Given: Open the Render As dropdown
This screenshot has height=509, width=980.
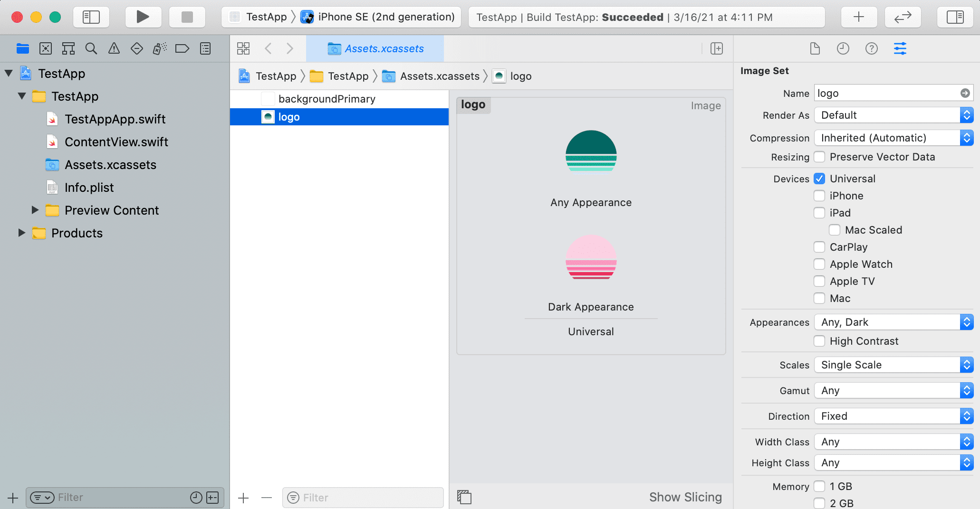Looking at the screenshot, I should pos(893,115).
